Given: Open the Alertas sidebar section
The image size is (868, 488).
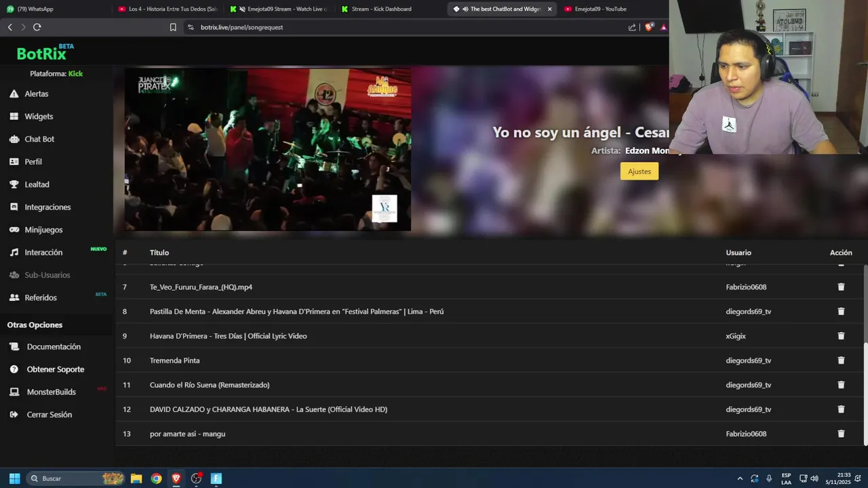Looking at the screenshot, I should pyautogui.click(x=36, y=94).
